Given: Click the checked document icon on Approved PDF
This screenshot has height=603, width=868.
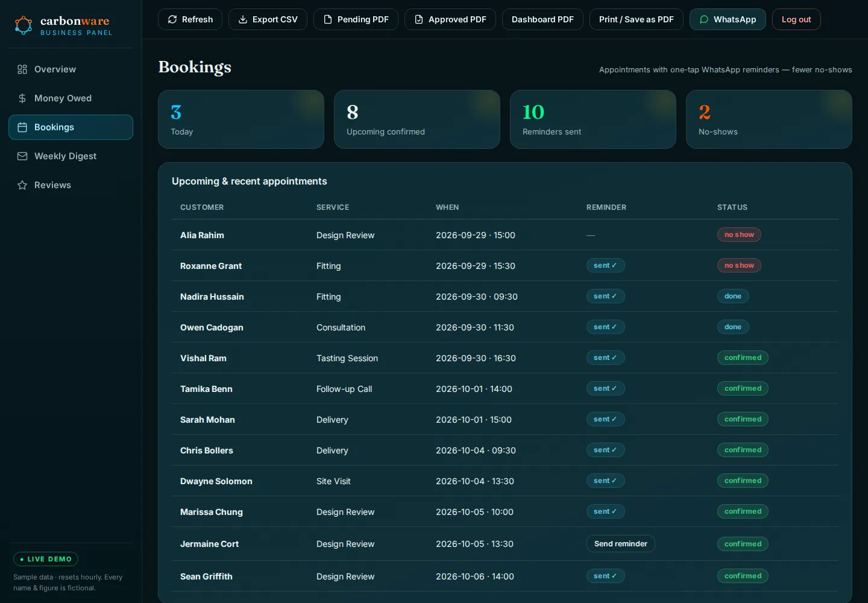Looking at the screenshot, I should coord(419,19).
